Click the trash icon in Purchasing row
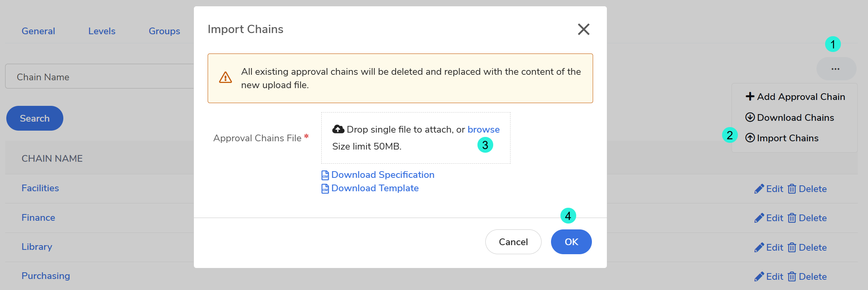 click(x=792, y=277)
